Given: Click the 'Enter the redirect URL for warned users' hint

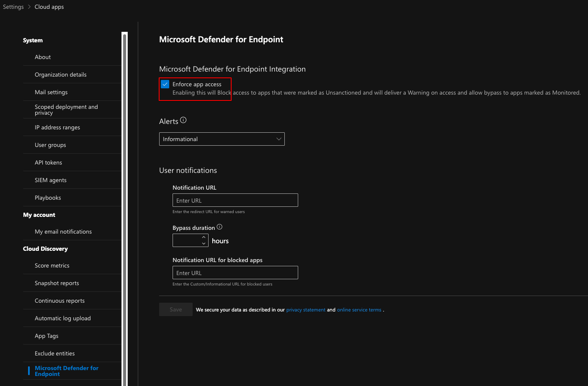Looking at the screenshot, I should click(209, 212).
